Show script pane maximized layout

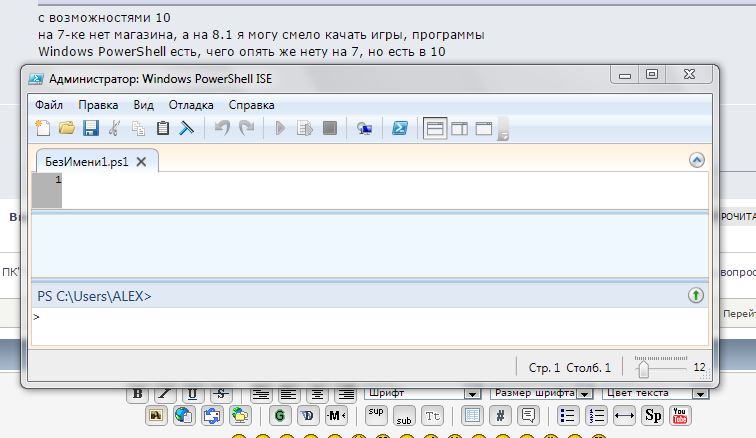coord(484,128)
